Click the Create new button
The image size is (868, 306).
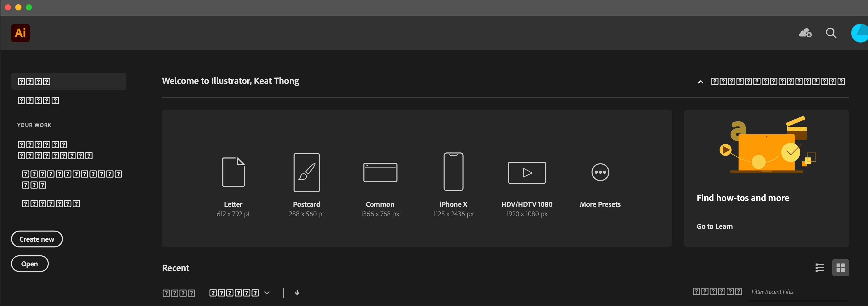point(37,239)
